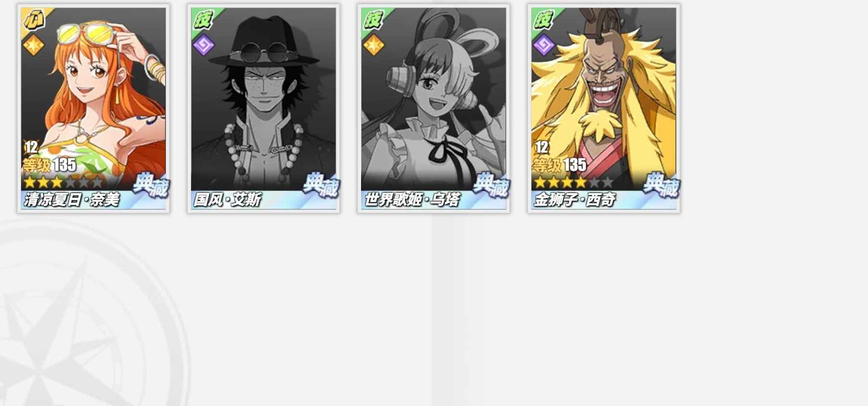Click the 等级 135 text on Nami's card
Screen dimensions: 868x406
[x=49, y=165]
